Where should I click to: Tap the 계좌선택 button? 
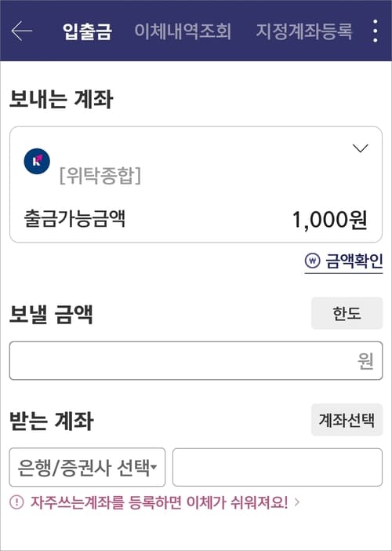coord(347,420)
